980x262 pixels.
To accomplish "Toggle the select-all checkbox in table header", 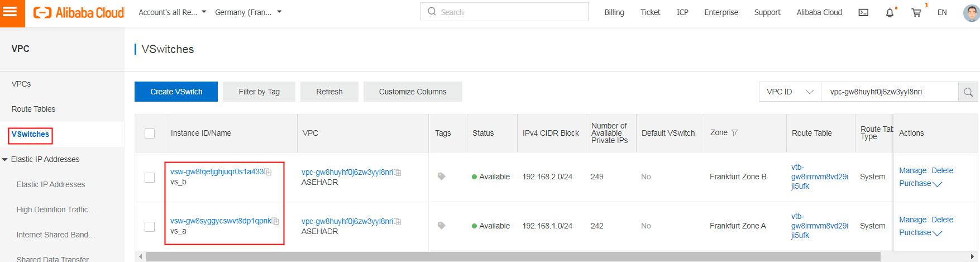I will tap(150, 134).
